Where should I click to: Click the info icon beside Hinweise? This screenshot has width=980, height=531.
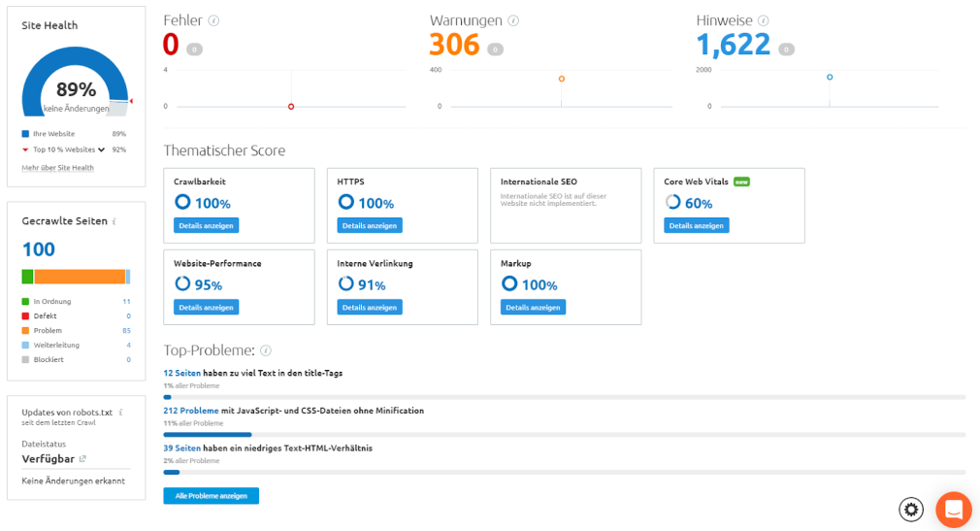pos(764,20)
